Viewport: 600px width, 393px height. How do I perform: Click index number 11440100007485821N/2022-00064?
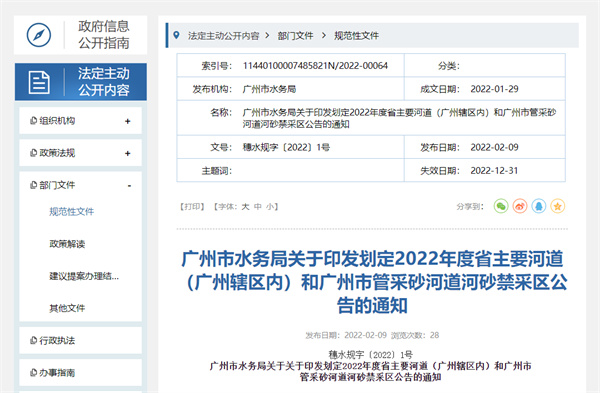pyautogui.click(x=315, y=65)
